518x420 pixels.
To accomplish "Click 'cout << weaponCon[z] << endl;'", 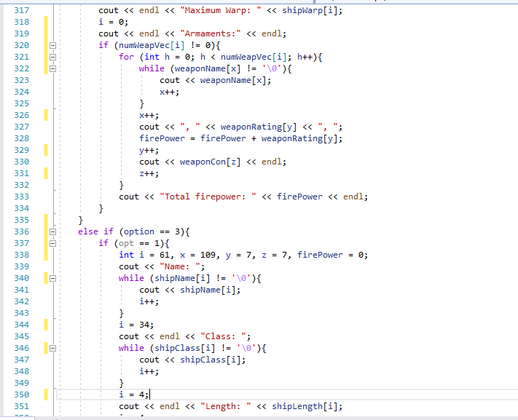I will point(213,162).
